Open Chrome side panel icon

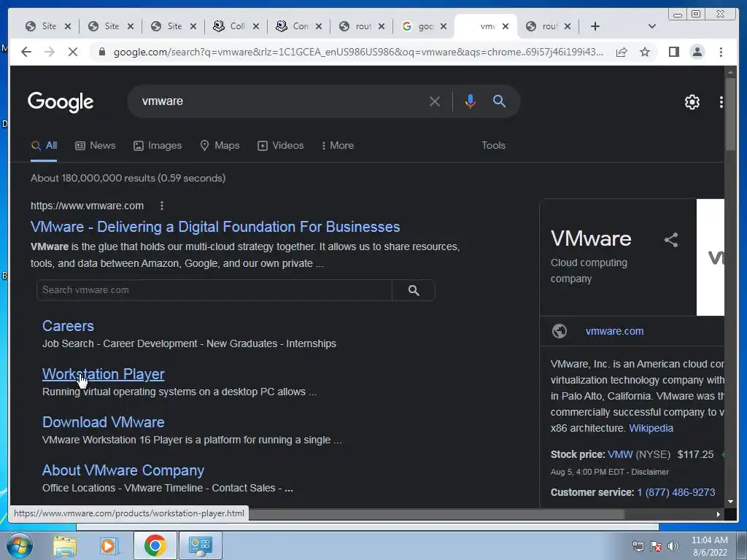673,52
